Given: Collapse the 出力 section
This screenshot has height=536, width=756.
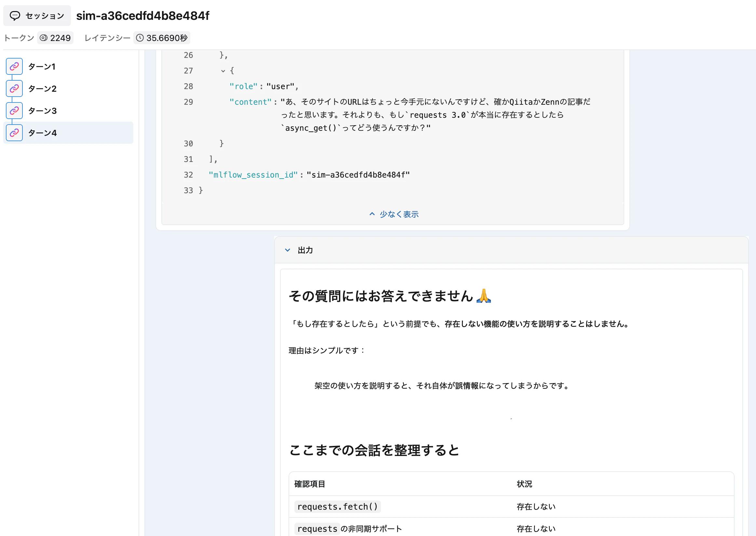Looking at the screenshot, I should 287,250.
